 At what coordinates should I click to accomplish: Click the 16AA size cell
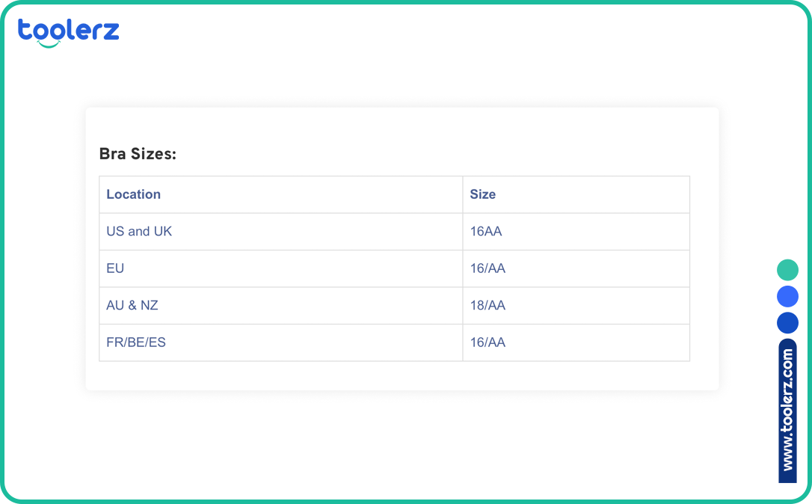tap(485, 231)
